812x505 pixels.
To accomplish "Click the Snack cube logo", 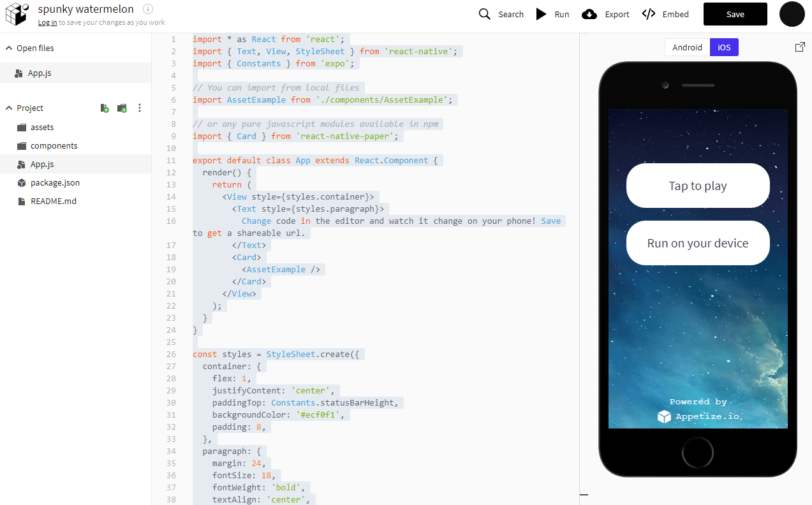I will click(x=17, y=14).
